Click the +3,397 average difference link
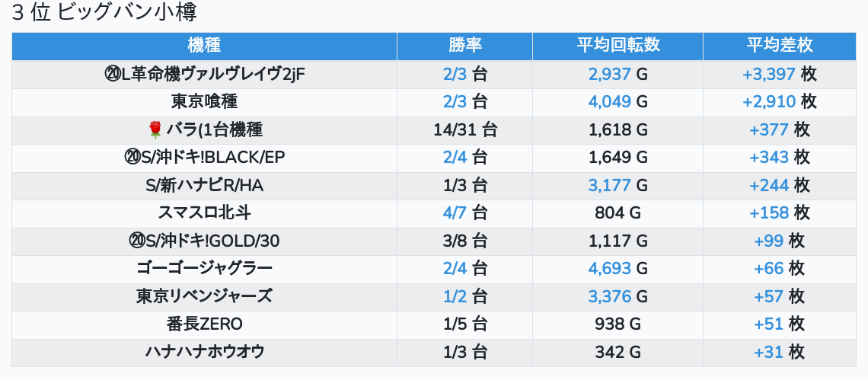 [769, 75]
